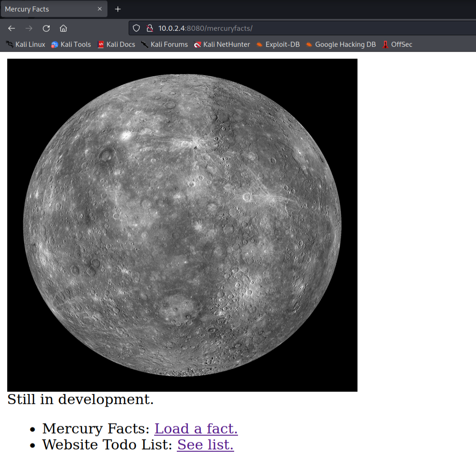Follow the Load a fact link

[196, 429]
